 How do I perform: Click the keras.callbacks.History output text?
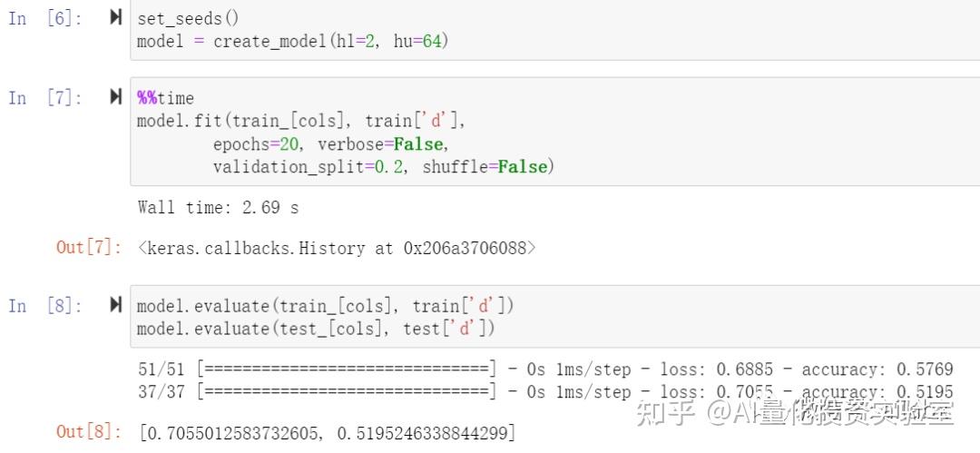click(336, 248)
